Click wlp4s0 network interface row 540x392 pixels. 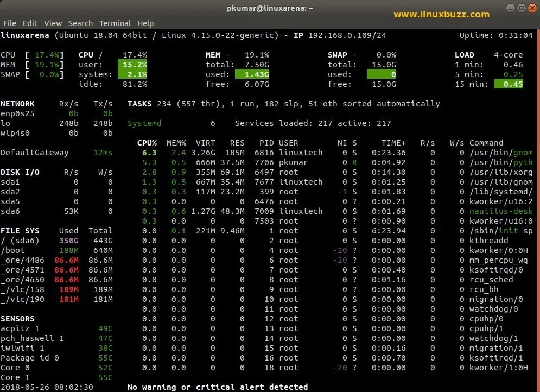click(56, 134)
